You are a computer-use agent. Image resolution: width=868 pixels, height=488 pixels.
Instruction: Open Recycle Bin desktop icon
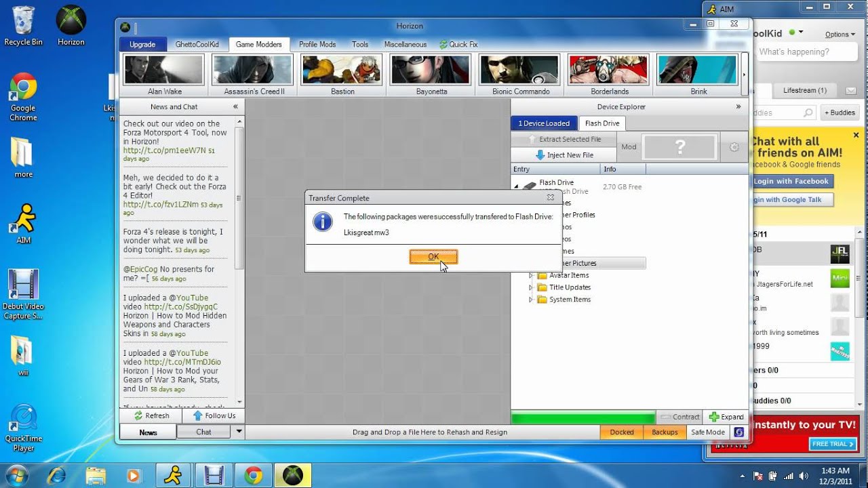tap(23, 26)
